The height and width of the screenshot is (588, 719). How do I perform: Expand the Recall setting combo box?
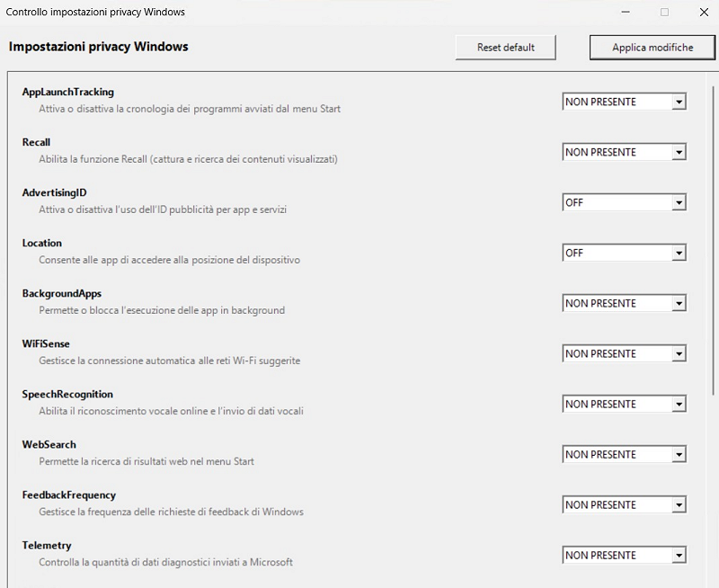[624, 153]
